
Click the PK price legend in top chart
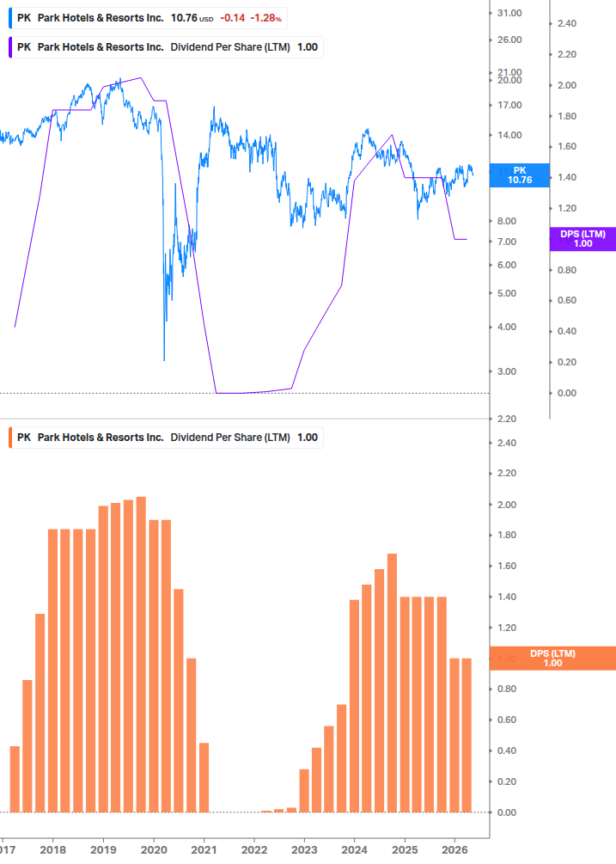pos(148,18)
